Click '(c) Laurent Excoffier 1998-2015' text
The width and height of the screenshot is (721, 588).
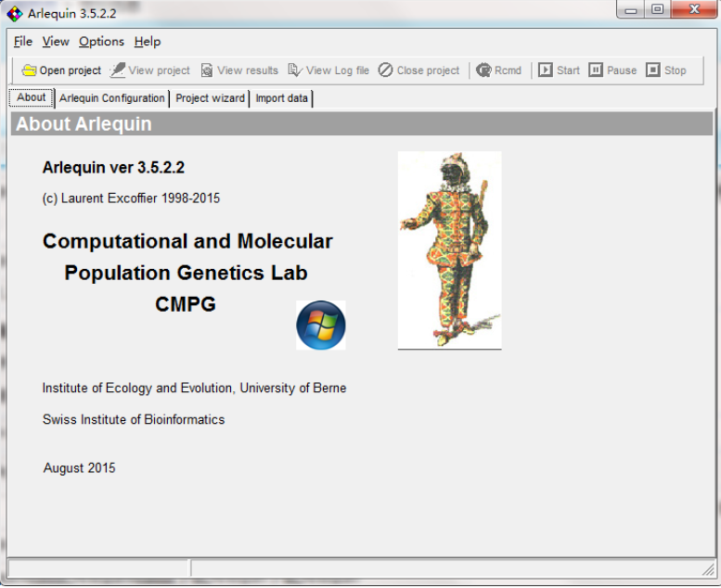pos(131,198)
